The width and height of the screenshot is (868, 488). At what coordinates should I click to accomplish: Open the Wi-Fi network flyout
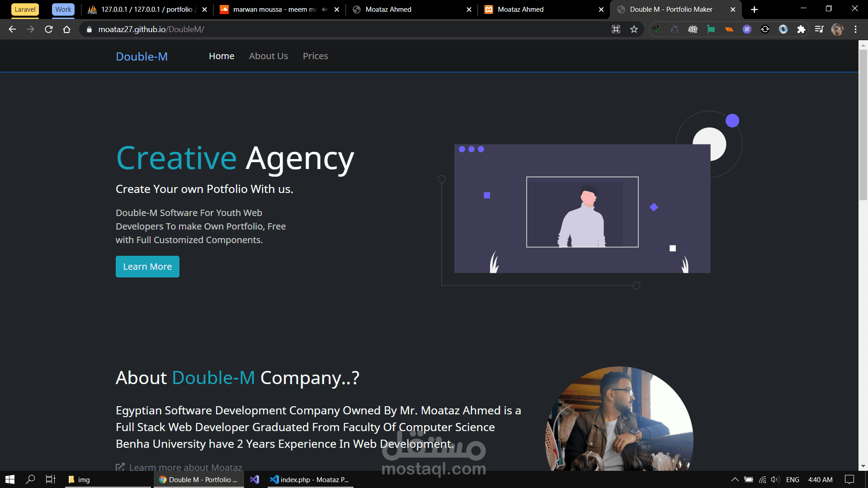pyautogui.click(x=762, y=479)
